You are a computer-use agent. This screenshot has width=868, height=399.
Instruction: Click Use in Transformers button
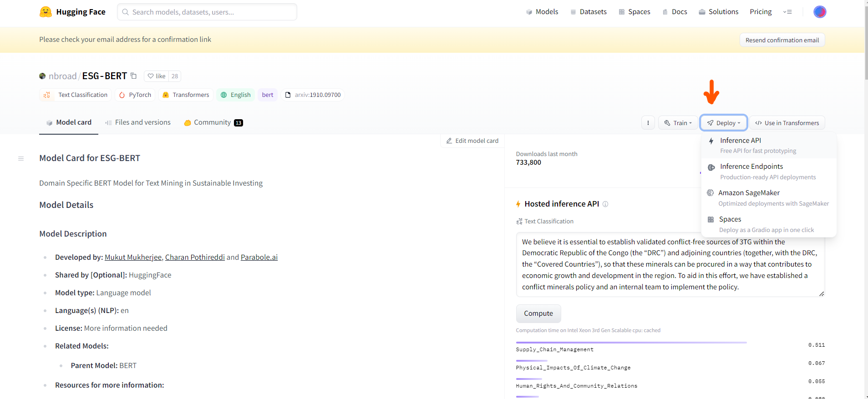point(787,123)
